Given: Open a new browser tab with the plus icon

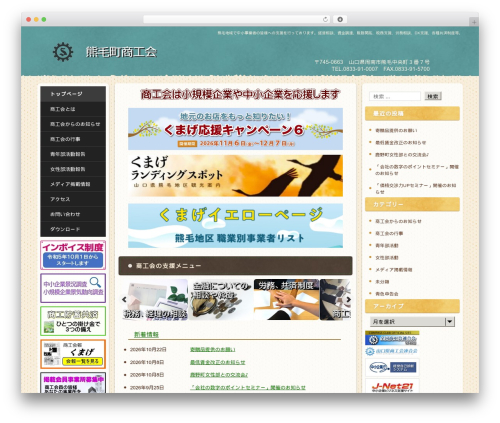Looking at the screenshot, I should (474, 22).
